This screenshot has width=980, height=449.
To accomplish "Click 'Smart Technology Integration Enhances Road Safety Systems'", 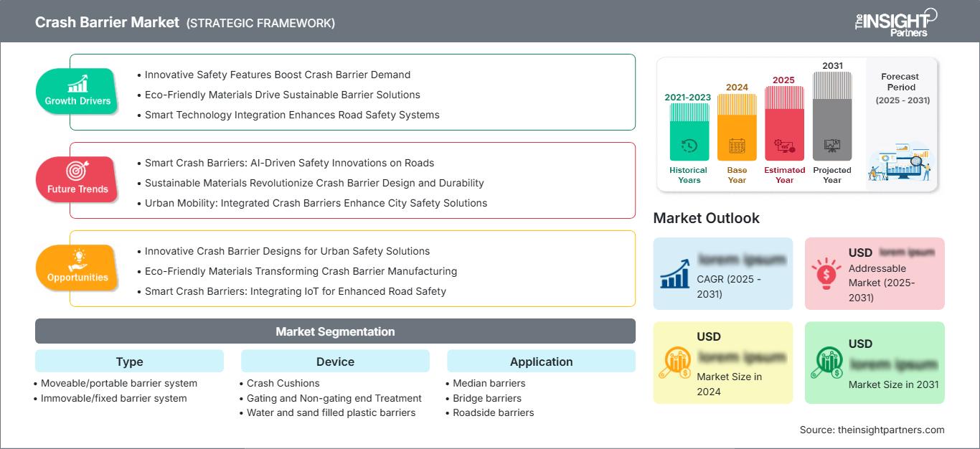I will tap(292, 115).
